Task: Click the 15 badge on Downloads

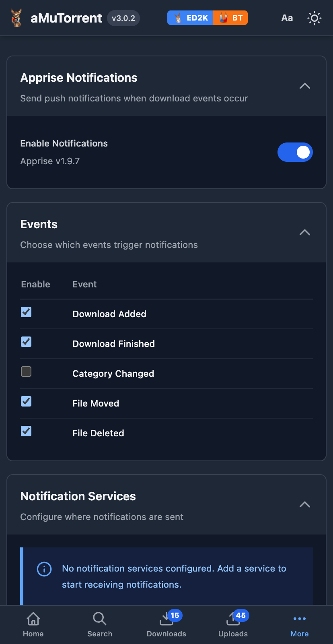Action: click(175, 615)
